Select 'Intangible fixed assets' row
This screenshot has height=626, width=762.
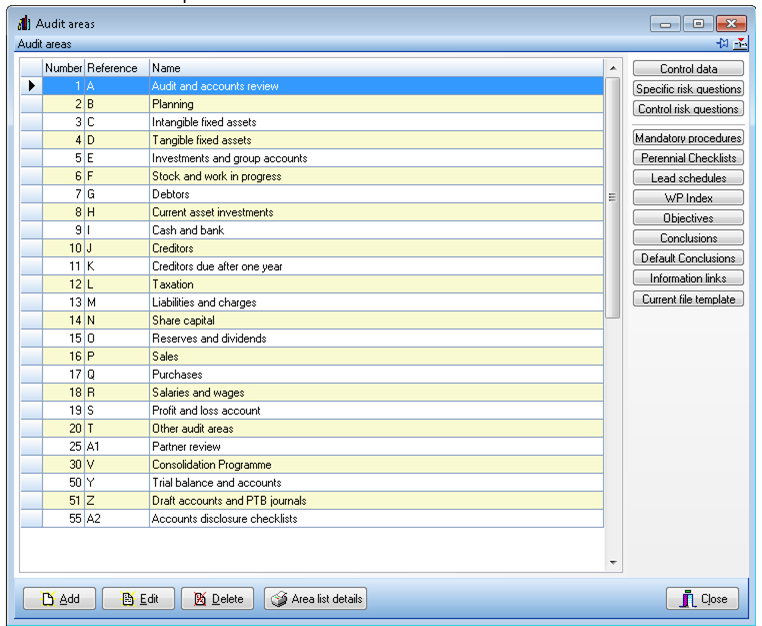pos(312,122)
